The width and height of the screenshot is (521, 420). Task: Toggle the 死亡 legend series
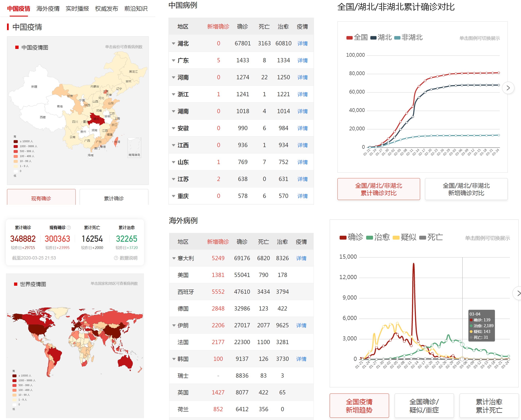(431, 237)
